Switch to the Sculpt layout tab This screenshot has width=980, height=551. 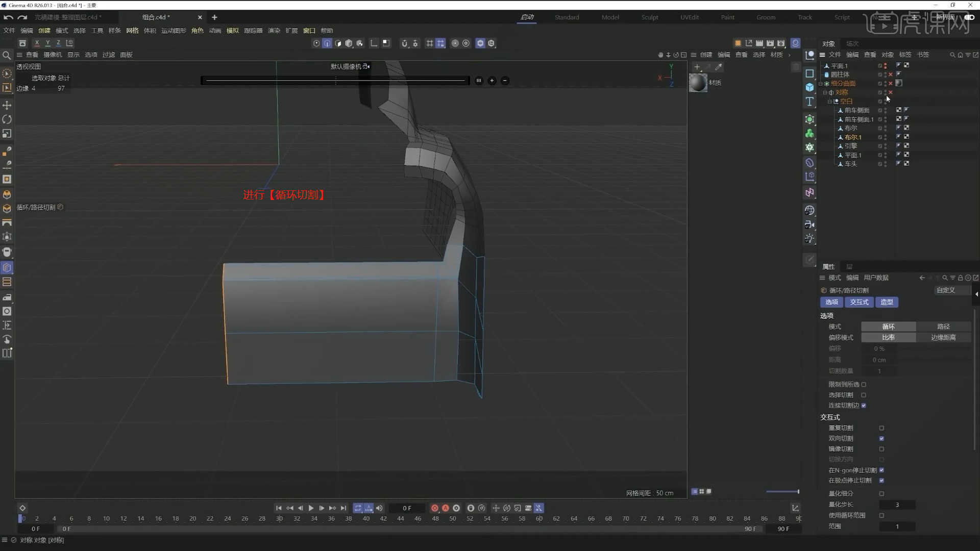click(x=650, y=17)
